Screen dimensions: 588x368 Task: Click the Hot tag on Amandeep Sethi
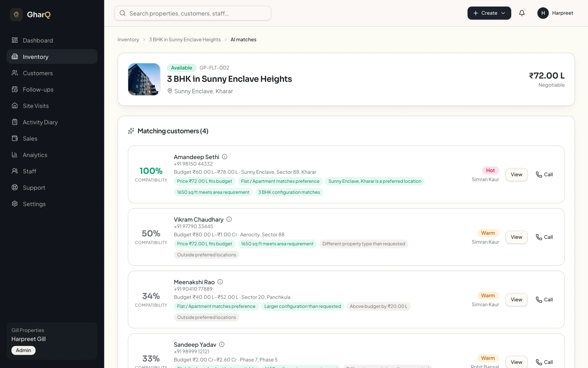click(x=490, y=170)
